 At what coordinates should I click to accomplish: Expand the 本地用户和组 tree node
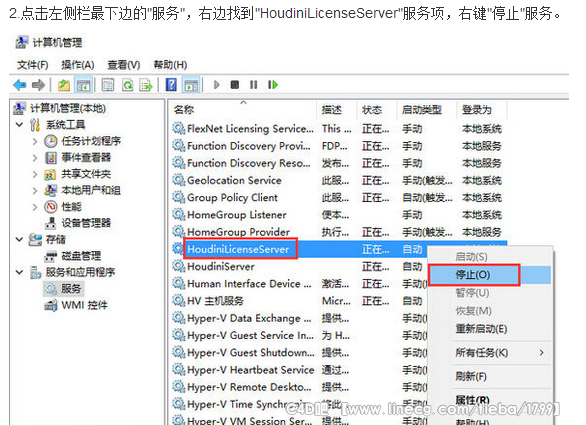click(35, 191)
